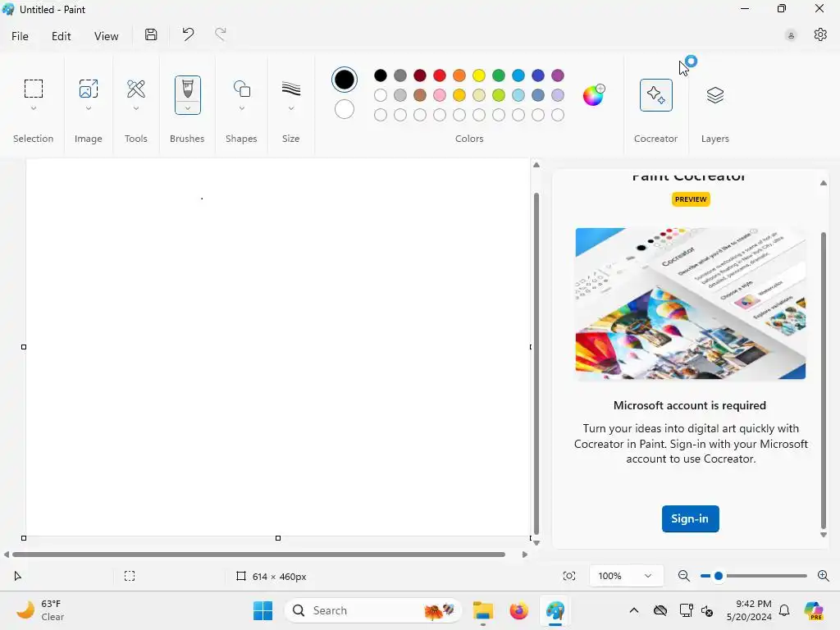The height and width of the screenshot is (630, 840).
Task: Open the Copilot preview icon in taskbar
Action: click(814, 610)
